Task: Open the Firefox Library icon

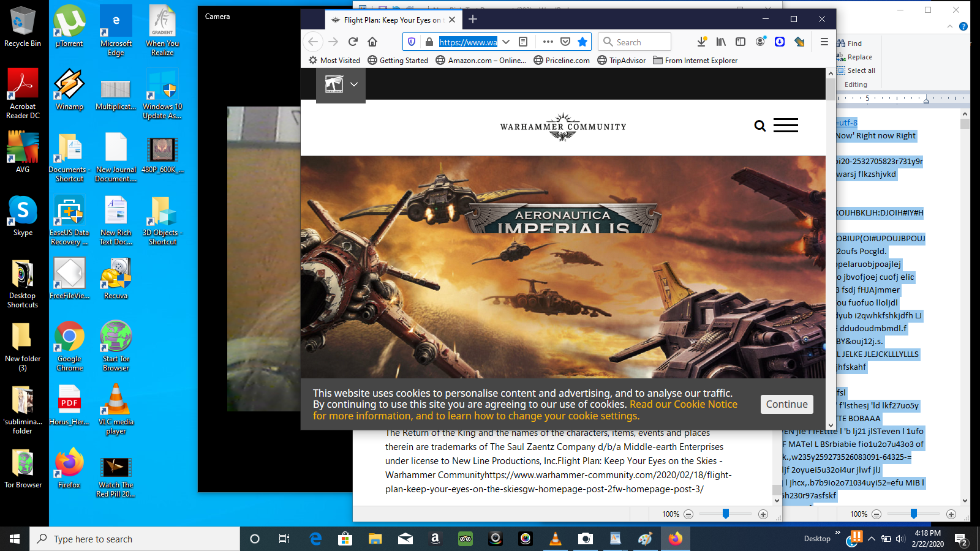Action: 721,42
